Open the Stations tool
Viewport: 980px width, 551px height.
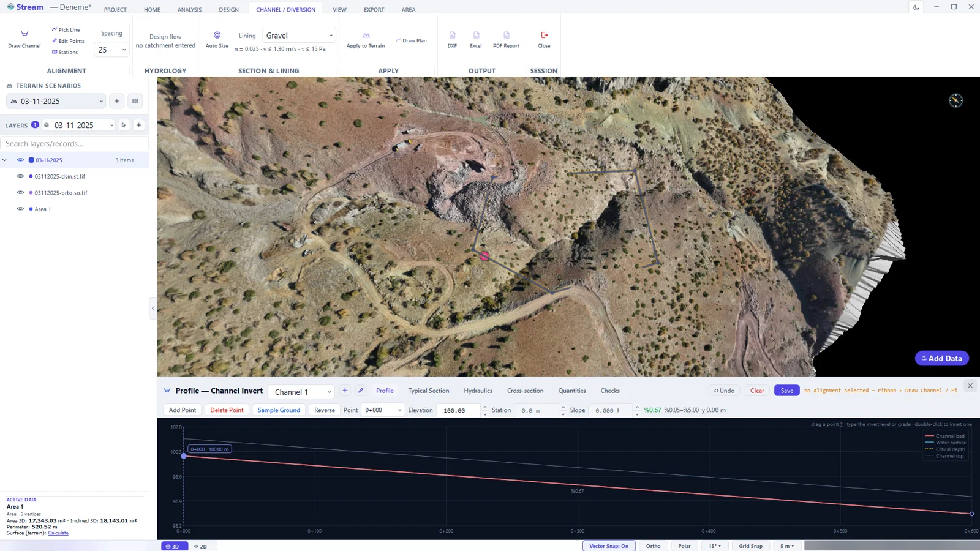coord(65,52)
